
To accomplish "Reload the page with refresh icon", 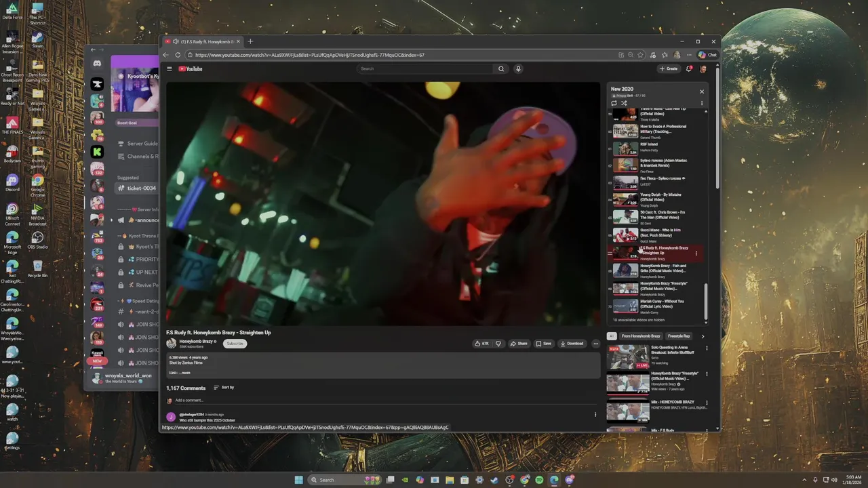I will click(x=178, y=55).
